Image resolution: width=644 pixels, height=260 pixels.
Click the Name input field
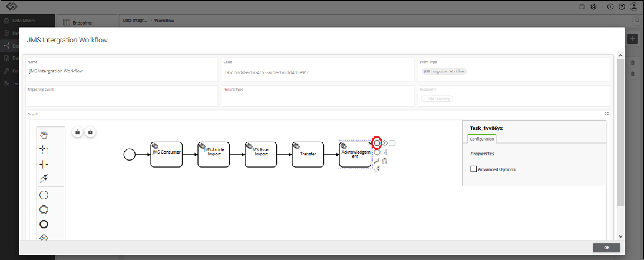(x=122, y=71)
